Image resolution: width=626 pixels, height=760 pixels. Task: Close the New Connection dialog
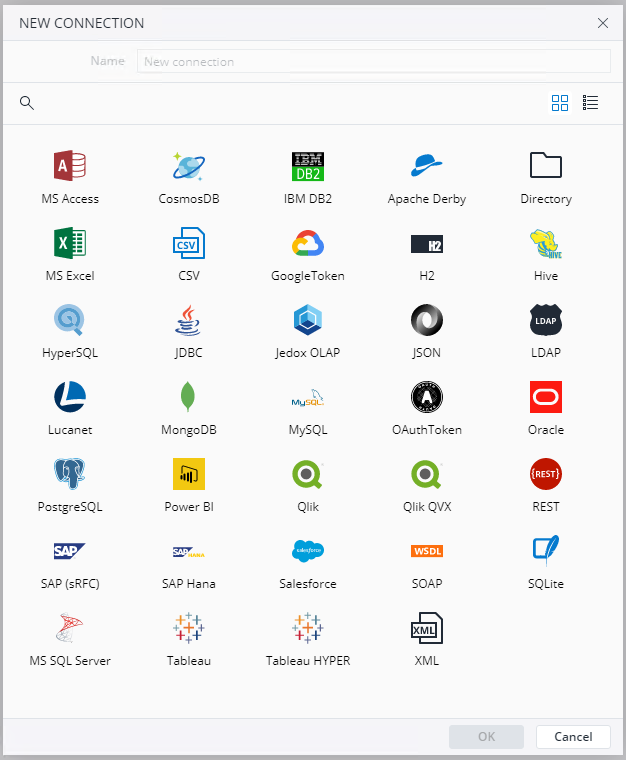point(603,23)
